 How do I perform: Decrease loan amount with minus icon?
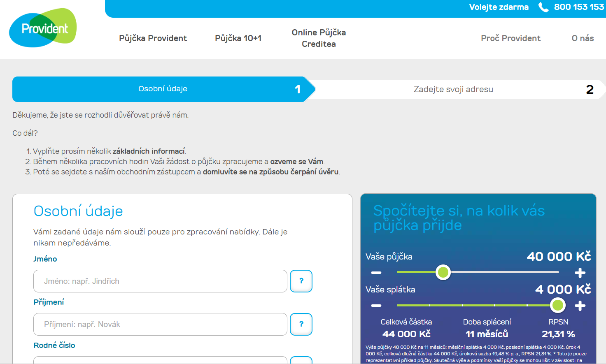[x=376, y=273]
